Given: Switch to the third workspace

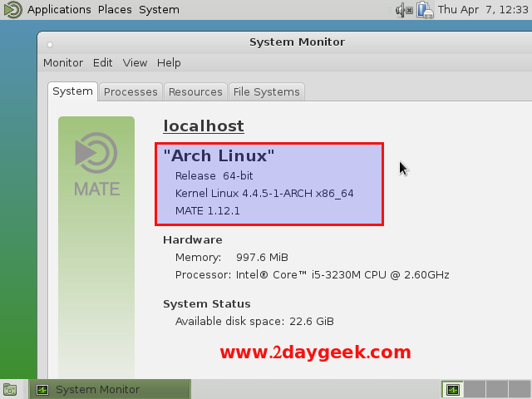Looking at the screenshot, I should click(497, 390).
